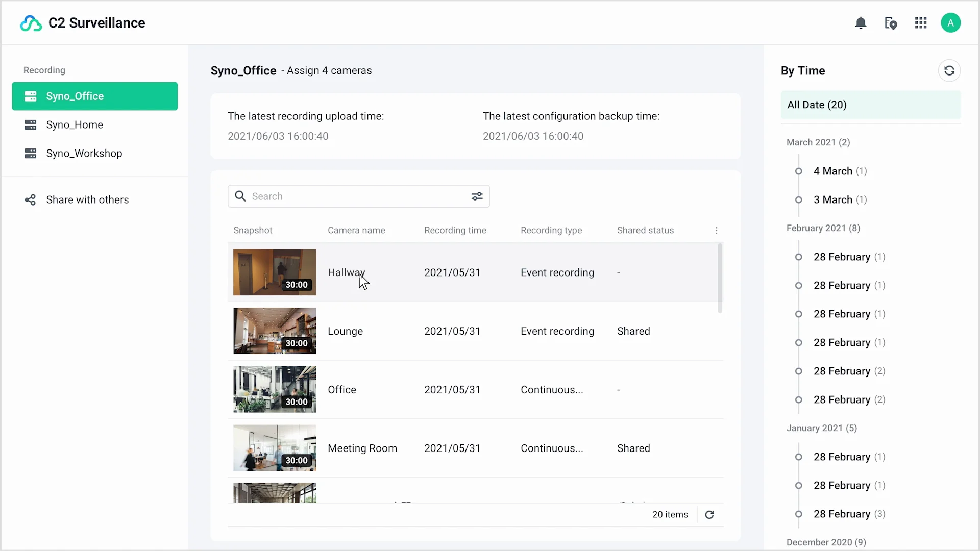Open search filter options icon
Image resolution: width=980 pixels, height=551 pixels.
coord(477,196)
